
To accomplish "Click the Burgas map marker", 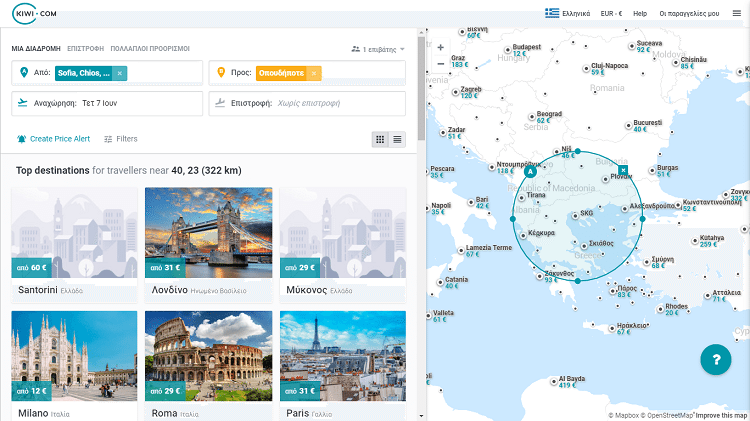I will [652, 171].
